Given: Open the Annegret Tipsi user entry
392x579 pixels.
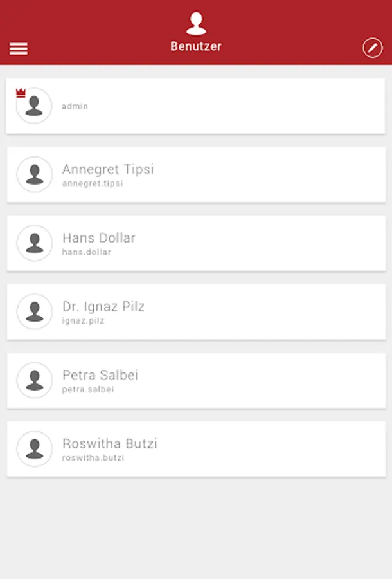Looking at the screenshot, I should (196, 174).
